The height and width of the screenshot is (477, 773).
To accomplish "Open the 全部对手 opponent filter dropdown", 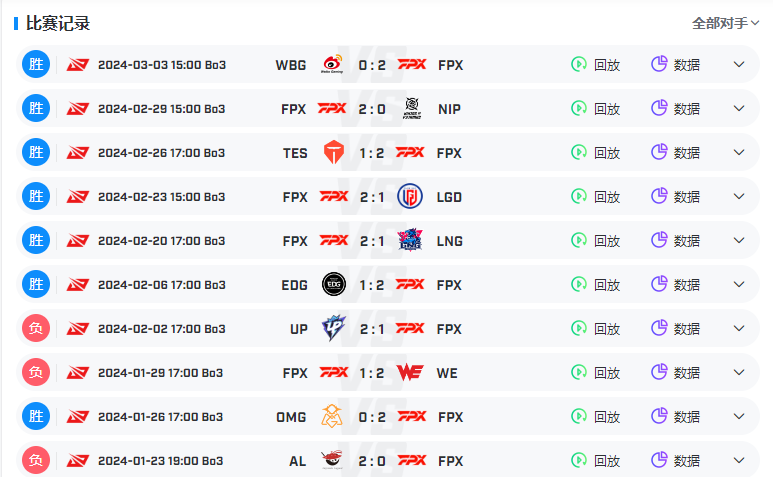I will [x=725, y=23].
